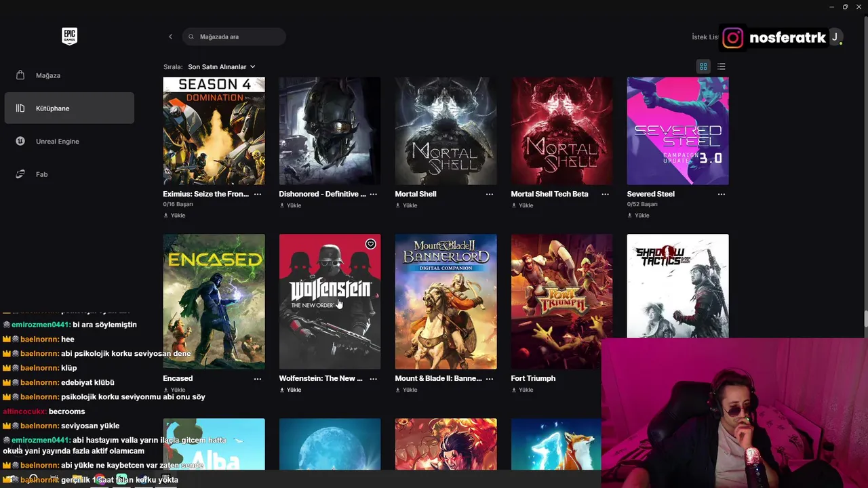
Task: Open Severed Steel cover thumbnail
Action: (x=677, y=131)
